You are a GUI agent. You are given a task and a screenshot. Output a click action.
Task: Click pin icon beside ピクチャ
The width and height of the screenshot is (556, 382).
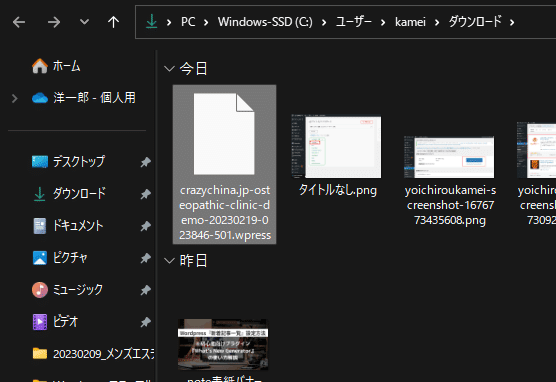(145, 258)
